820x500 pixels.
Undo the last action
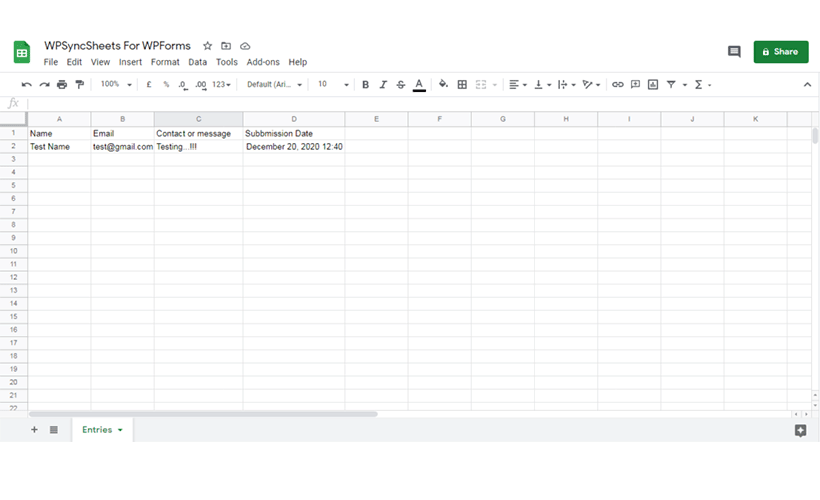click(x=26, y=84)
